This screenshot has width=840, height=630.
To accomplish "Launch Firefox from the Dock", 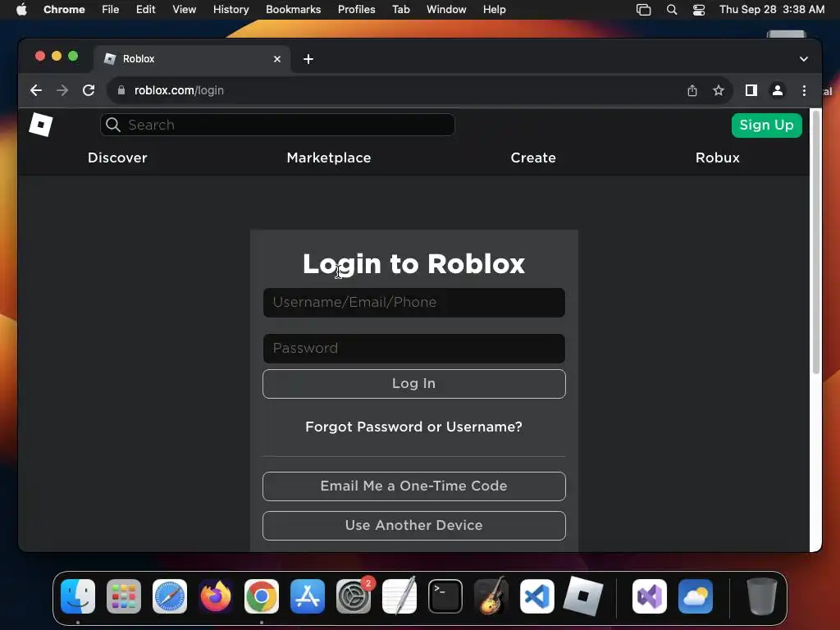I will 216,596.
